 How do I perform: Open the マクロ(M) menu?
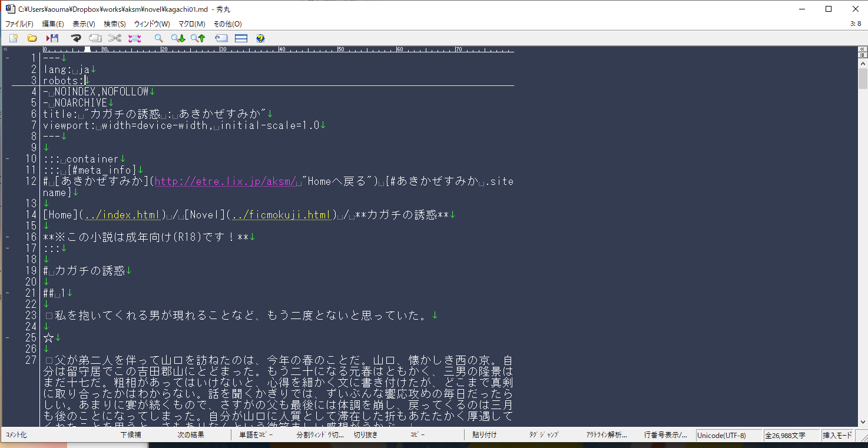191,24
